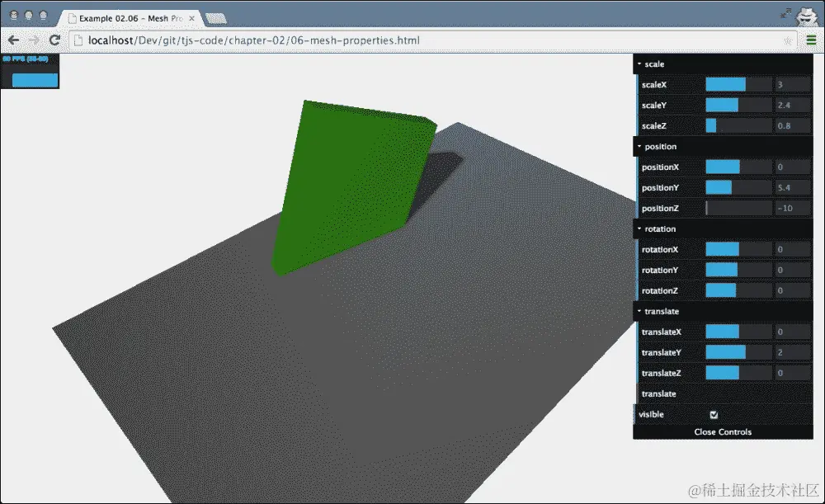Click the scaleY value field showing 2.4
The height and width of the screenshot is (504, 825).
[792, 106]
